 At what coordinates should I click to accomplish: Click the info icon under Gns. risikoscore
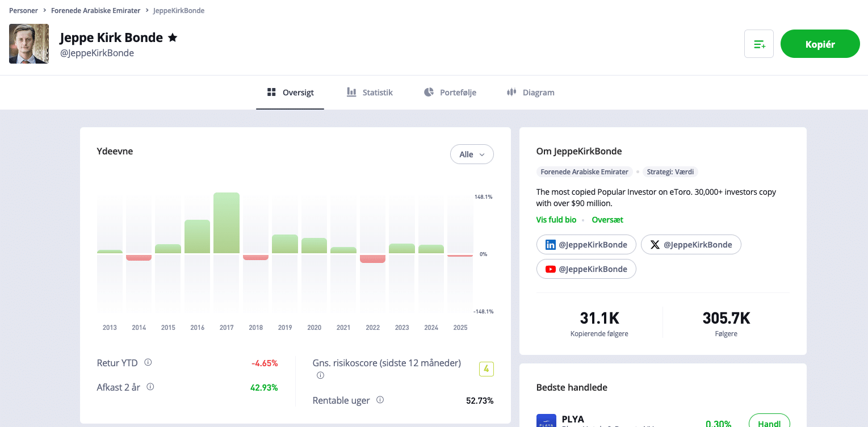[x=320, y=375]
